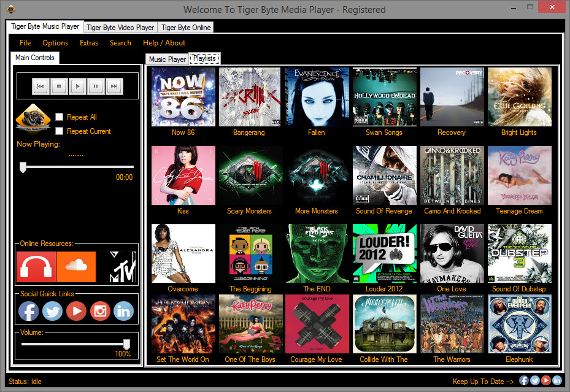Select the Overcome album cover

[x=183, y=253]
